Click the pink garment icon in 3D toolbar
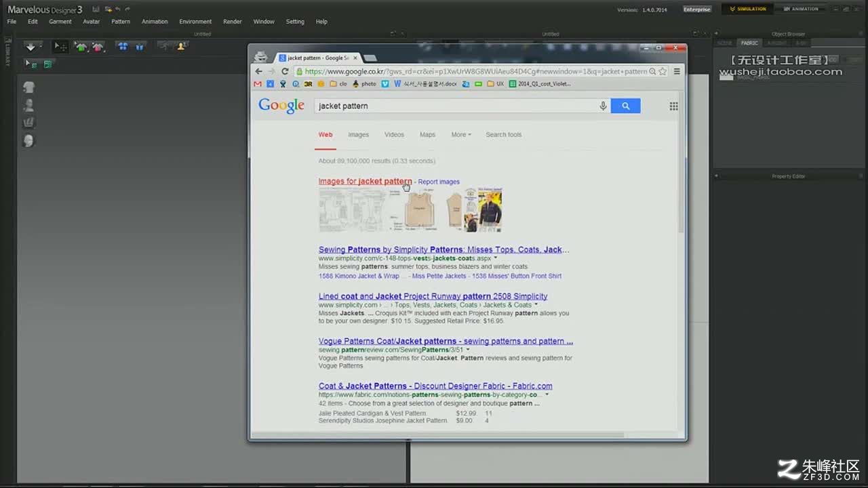This screenshot has height=488, width=868. (x=98, y=47)
